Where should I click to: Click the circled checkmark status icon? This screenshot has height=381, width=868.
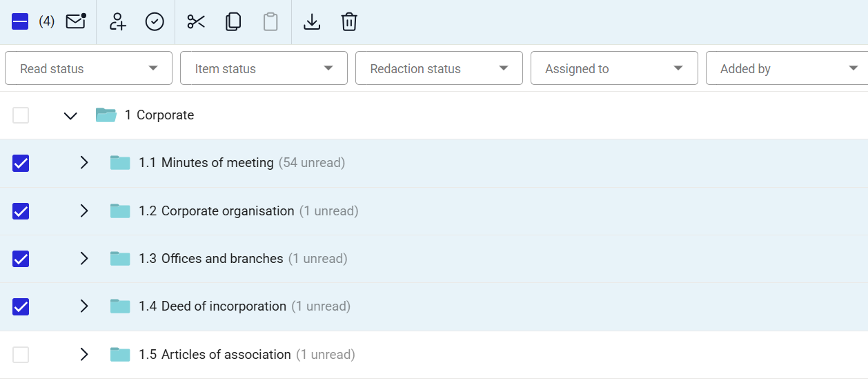(155, 22)
